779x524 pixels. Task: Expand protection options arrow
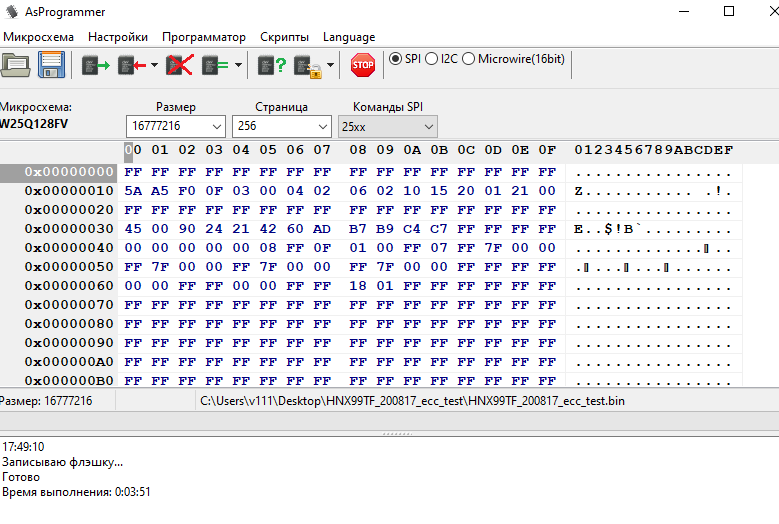coord(330,65)
